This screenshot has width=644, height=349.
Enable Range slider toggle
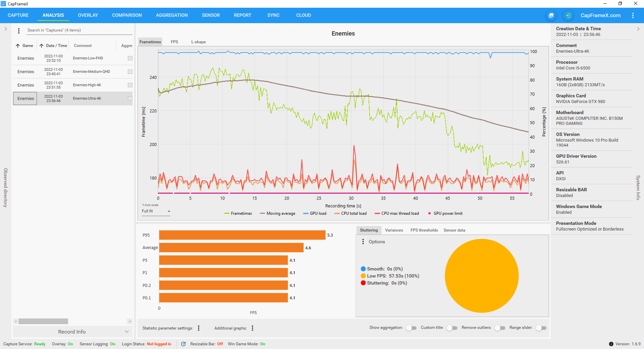(541, 328)
